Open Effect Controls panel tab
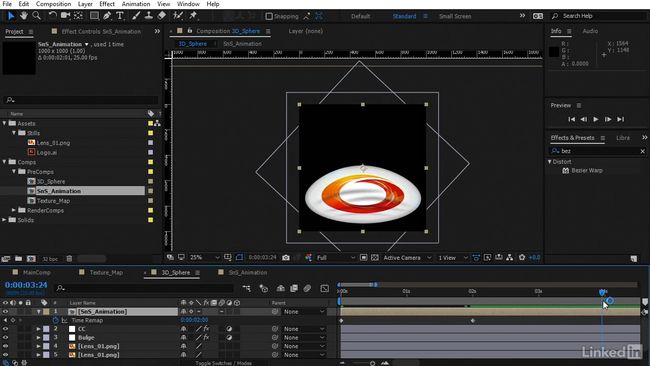This screenshot has height=366, width=650. coord(101,32)
